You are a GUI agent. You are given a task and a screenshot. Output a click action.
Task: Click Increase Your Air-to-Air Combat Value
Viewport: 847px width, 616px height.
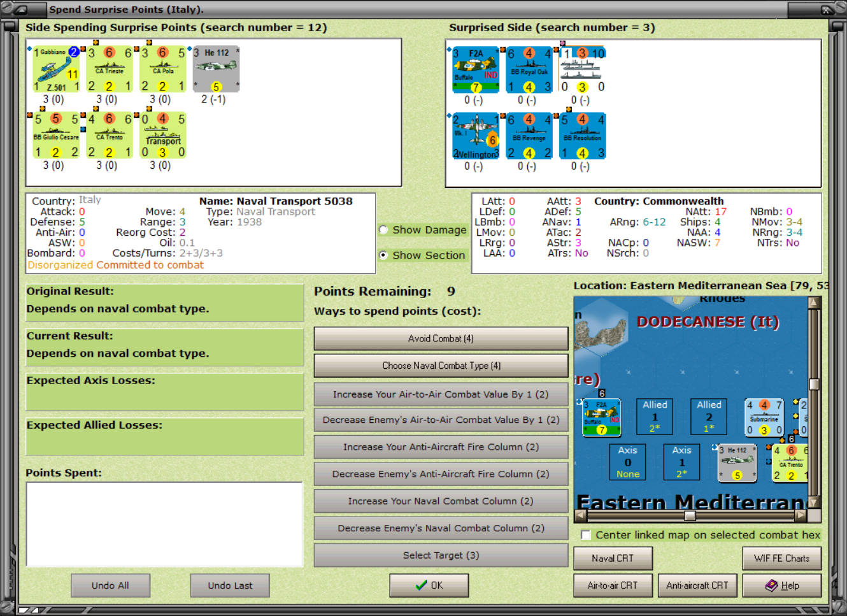click(x=441, y=394)
